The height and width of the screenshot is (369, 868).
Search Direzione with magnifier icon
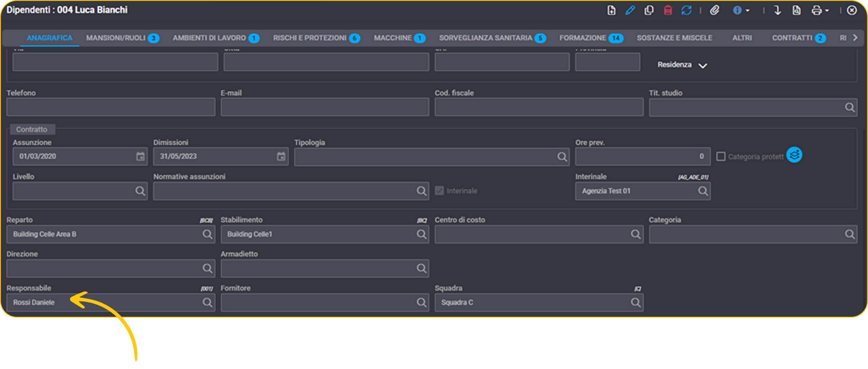[x=208, y=268]
